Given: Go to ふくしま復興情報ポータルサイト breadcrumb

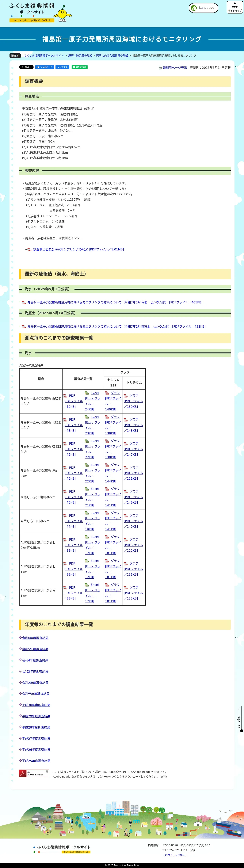Looking at the screenshot, I should [x=44, y=56].
